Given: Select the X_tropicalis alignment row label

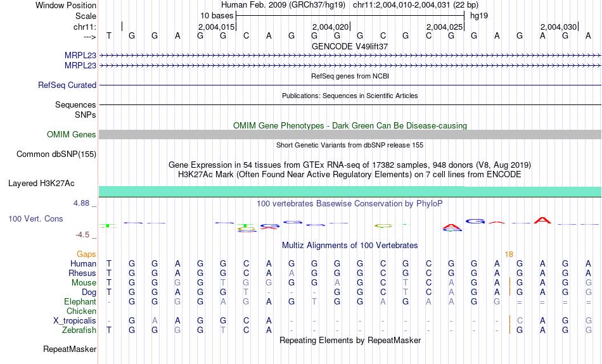Looking at the screenshot, I should (75, 321).
